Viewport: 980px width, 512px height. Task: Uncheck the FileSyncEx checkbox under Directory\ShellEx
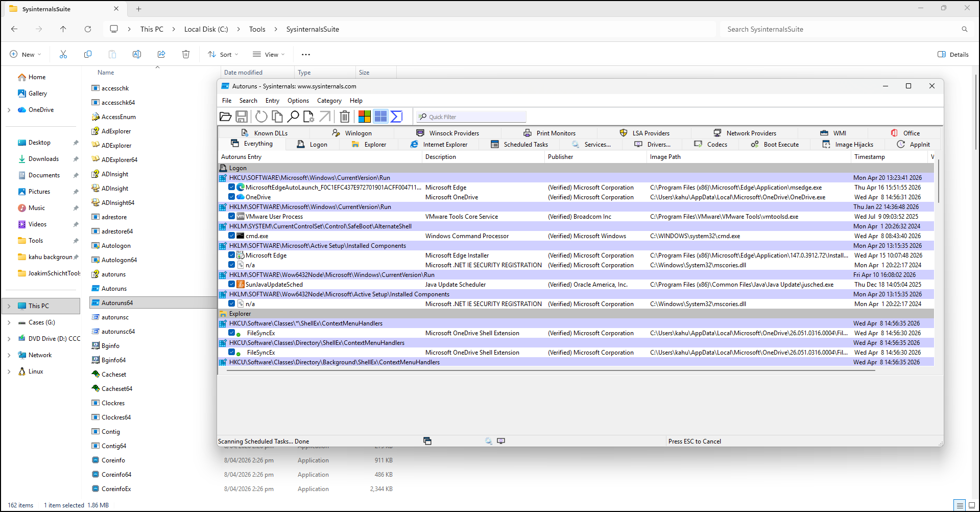tap(232, 352)
